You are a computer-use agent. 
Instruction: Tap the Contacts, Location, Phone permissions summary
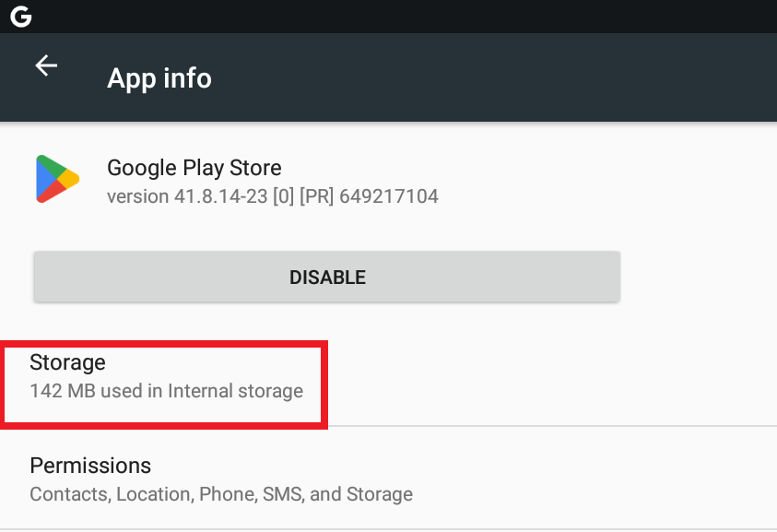[x=221, y=494]
